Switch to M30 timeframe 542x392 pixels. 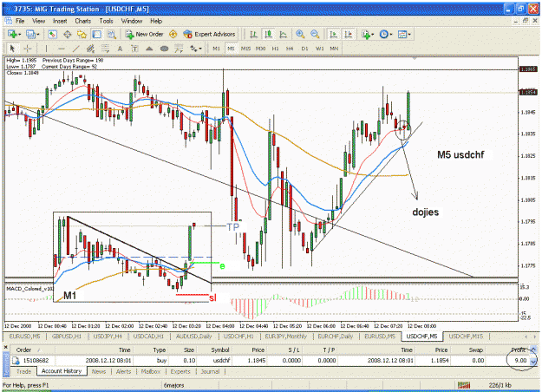261,49
